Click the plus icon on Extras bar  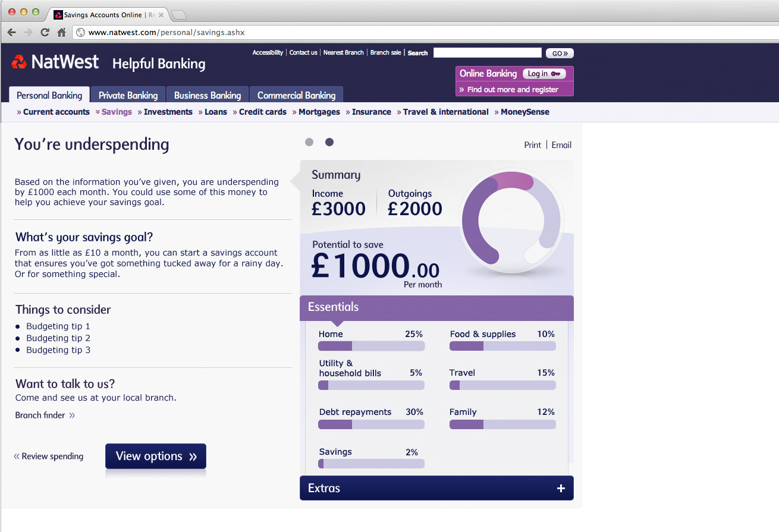coord(560,489)
